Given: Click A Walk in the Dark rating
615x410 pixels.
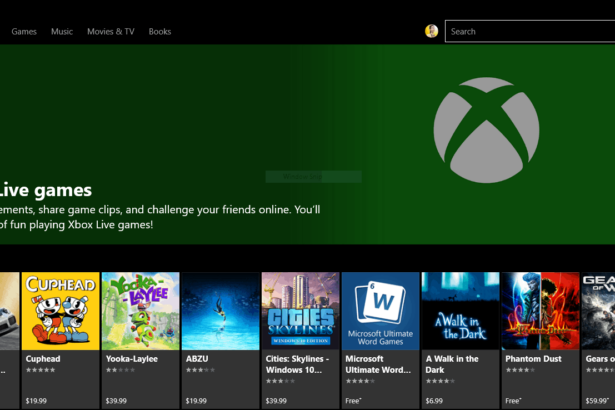Looking at the screenshot, I should pos(440,381).
